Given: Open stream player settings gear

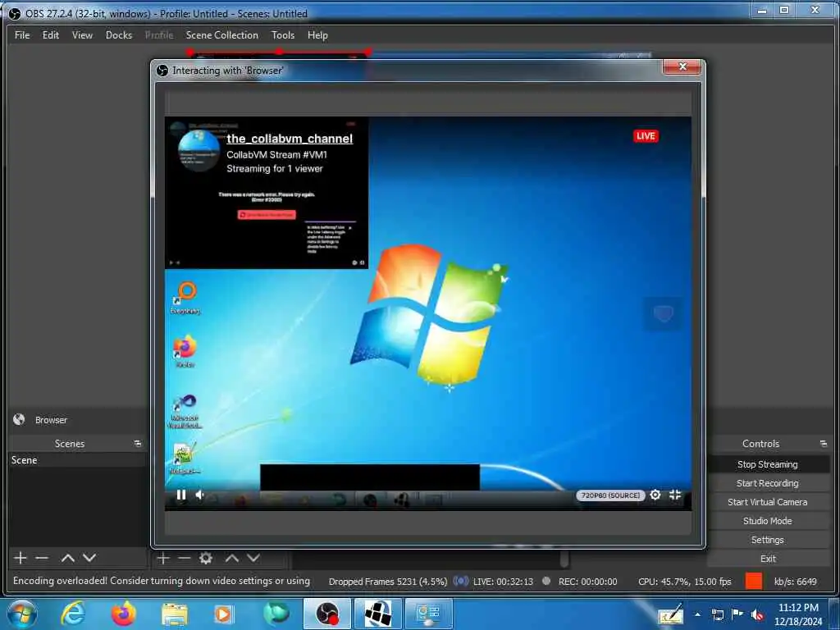Looking at the screenshot, I should click(655, 495).
